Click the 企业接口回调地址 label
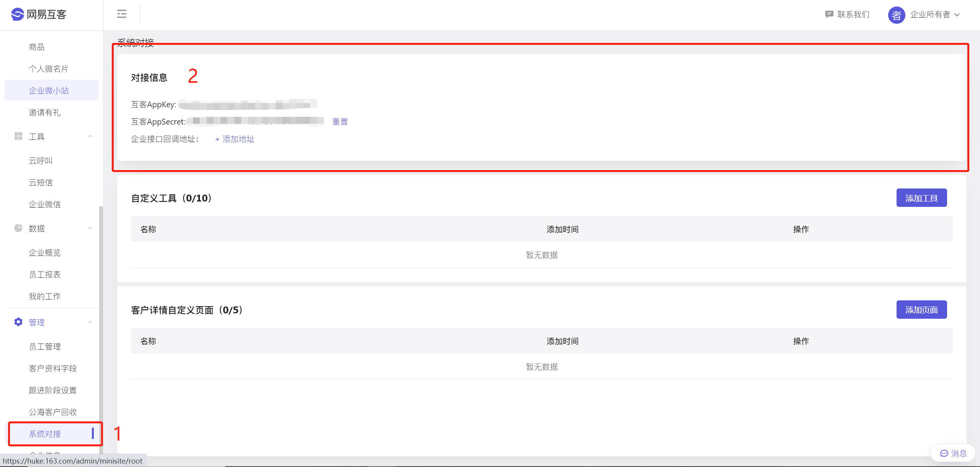The image size is (980, 467). [x=165, y=139]
